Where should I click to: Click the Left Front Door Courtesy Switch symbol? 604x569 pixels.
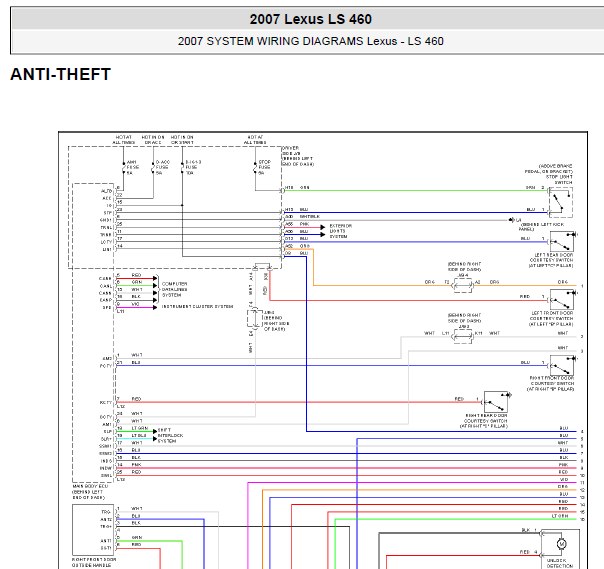pyautogui.click(x=562, y=299)
